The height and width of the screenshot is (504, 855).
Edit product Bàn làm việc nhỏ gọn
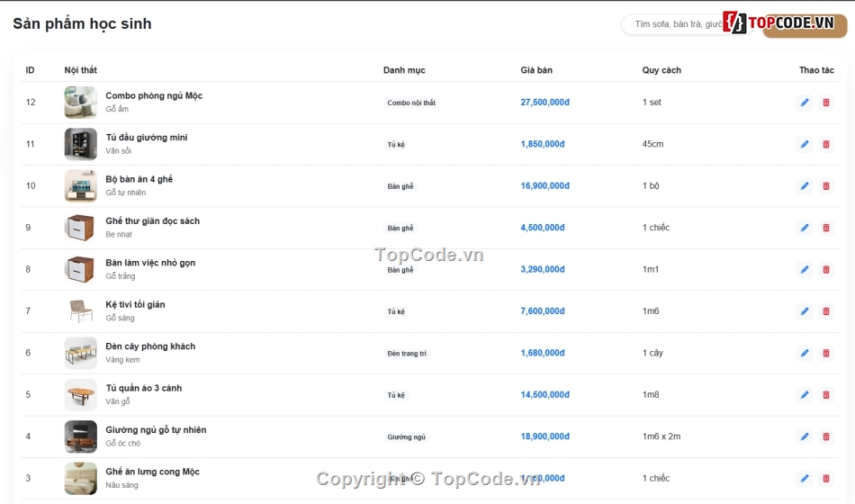point(805,269)
